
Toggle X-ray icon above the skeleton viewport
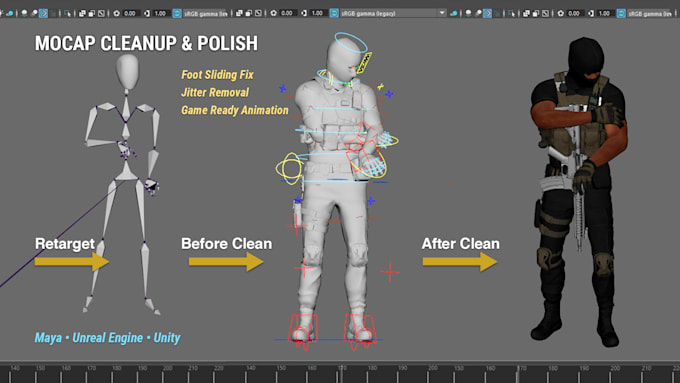click(82, 13)
